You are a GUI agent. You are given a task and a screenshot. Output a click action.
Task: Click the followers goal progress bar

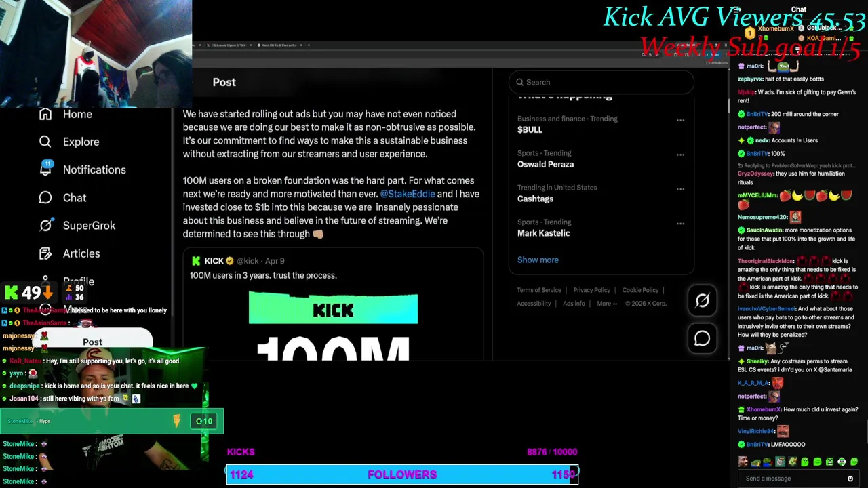[402, 474]
